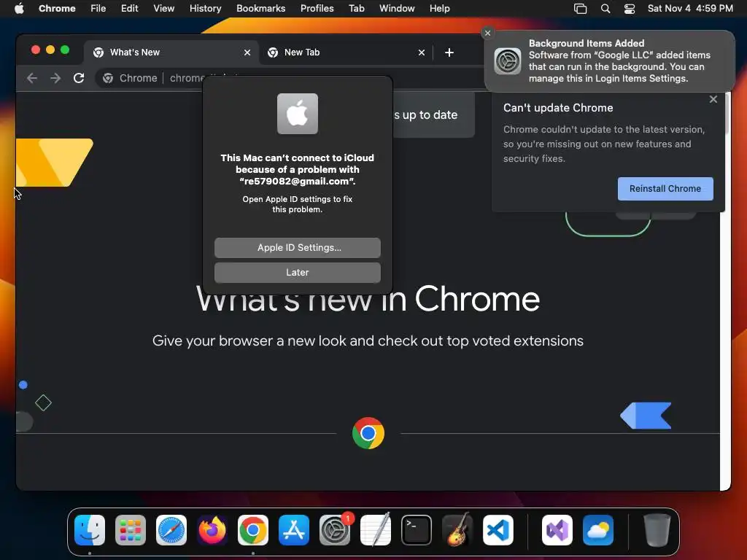
Task: Launch Terminal from the dock
Action: click(417, 530)
